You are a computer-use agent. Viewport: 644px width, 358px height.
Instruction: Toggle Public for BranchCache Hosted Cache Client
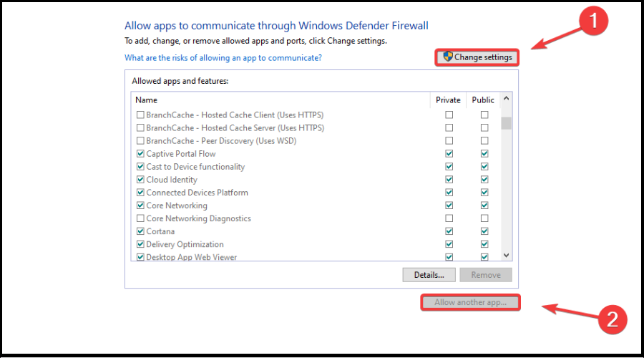coord(484,115)
